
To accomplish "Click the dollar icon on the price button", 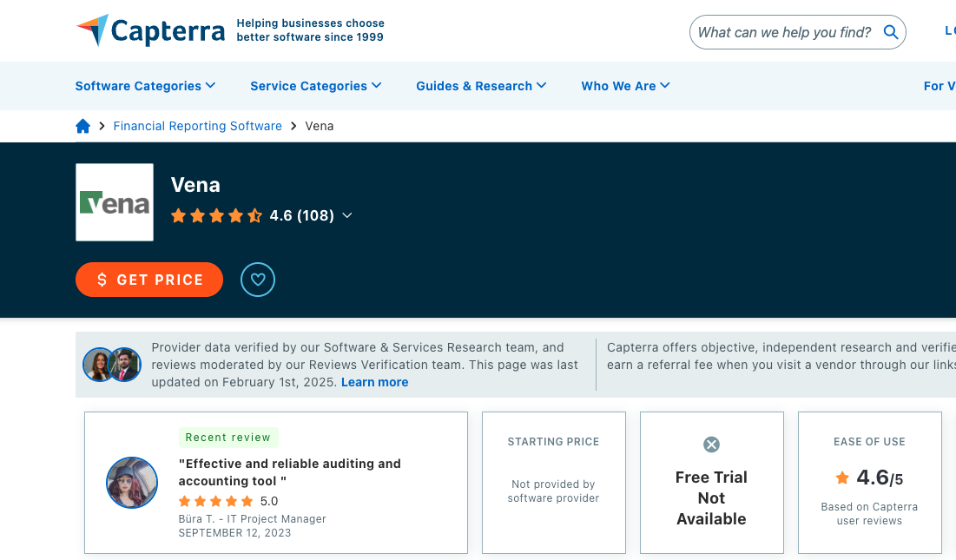I will pos(102,280).
